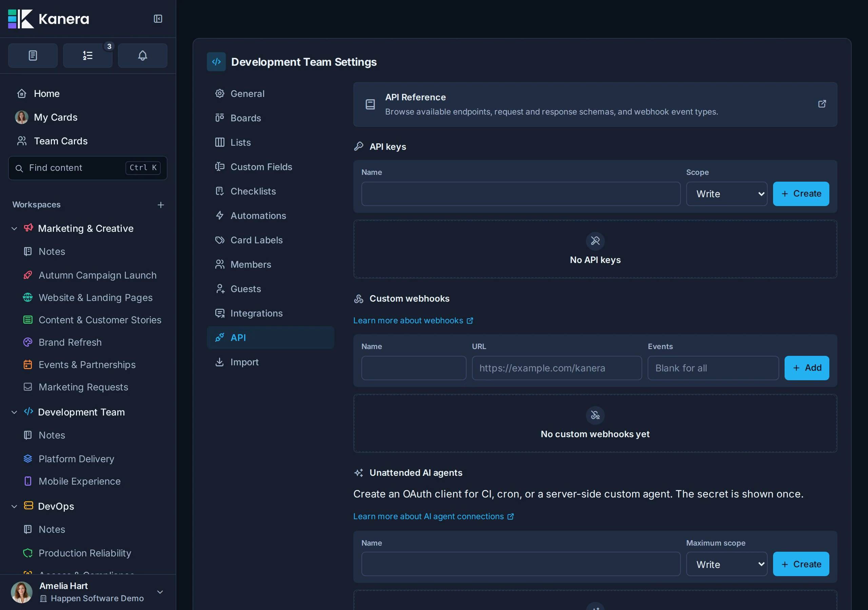
Task: Create the API key
Action: click(x=801, y=194)
